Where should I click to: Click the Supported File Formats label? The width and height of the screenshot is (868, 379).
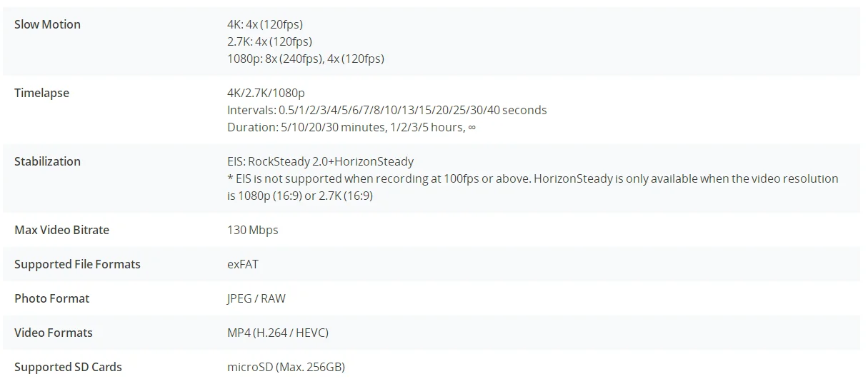(x=77, y=264)
